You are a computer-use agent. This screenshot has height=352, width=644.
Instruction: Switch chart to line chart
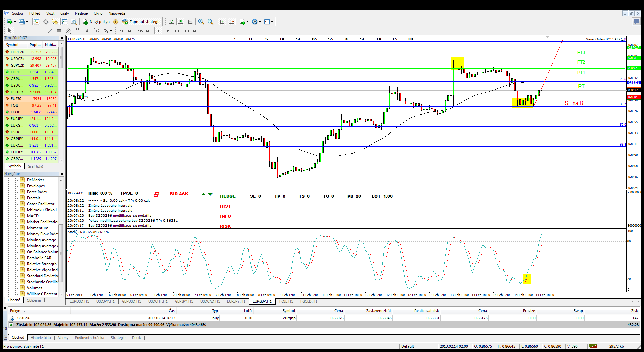coord(190,22)
